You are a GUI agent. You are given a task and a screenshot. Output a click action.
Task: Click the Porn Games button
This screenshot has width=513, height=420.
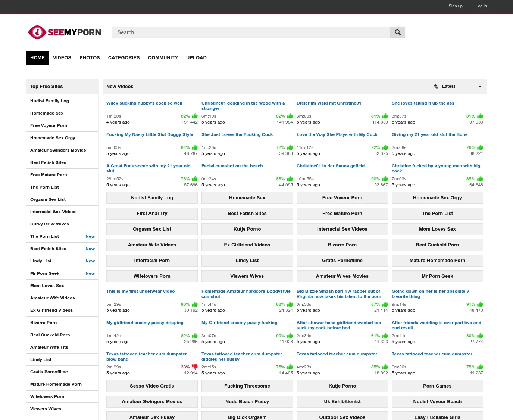click(x=437, y=386)
